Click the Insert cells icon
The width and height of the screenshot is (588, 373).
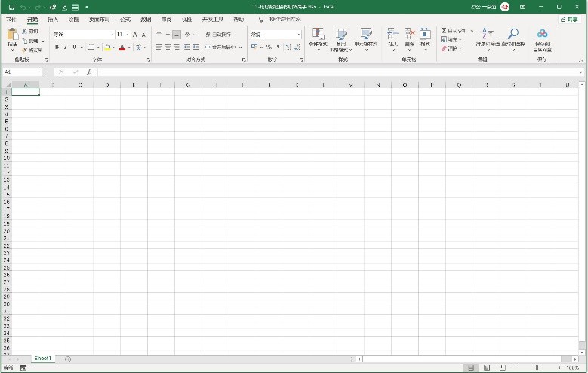(x=393, y=34)
